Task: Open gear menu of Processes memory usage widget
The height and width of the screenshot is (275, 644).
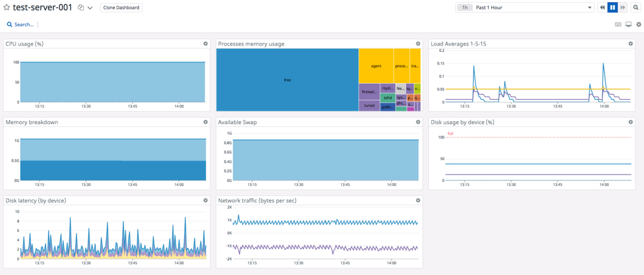Action: coord(418,44)
